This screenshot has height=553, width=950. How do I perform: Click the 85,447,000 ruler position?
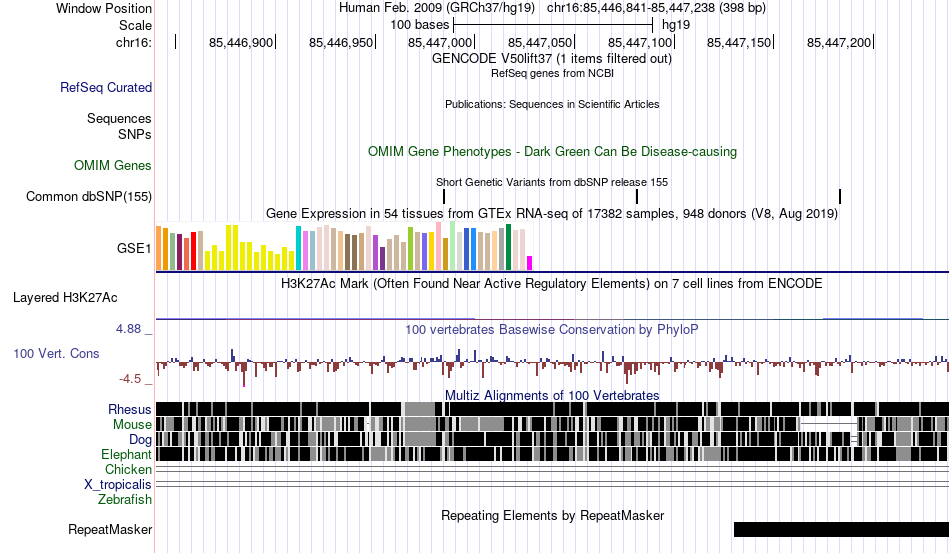[x=439, y=42]
